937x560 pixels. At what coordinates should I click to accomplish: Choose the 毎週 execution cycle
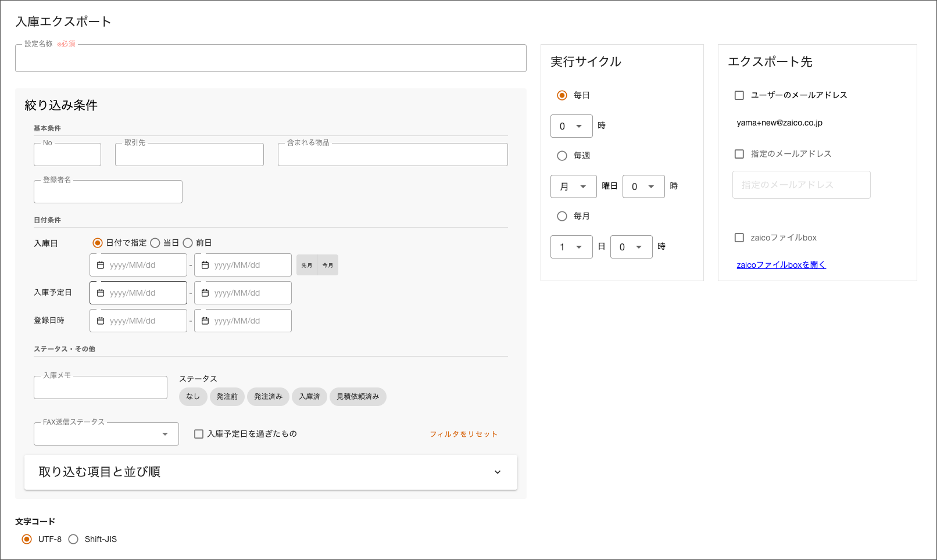[x=562, y=156]
